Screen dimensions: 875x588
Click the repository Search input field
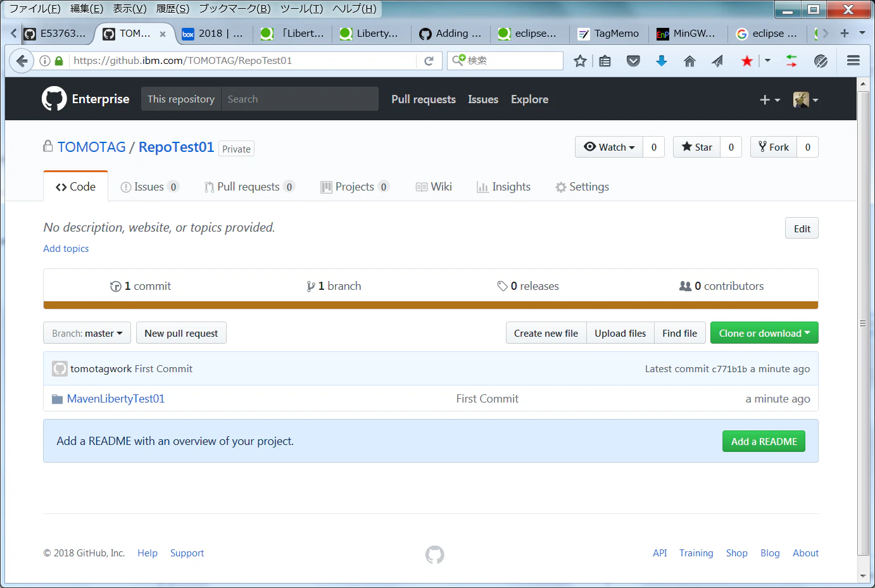(299, 99)
